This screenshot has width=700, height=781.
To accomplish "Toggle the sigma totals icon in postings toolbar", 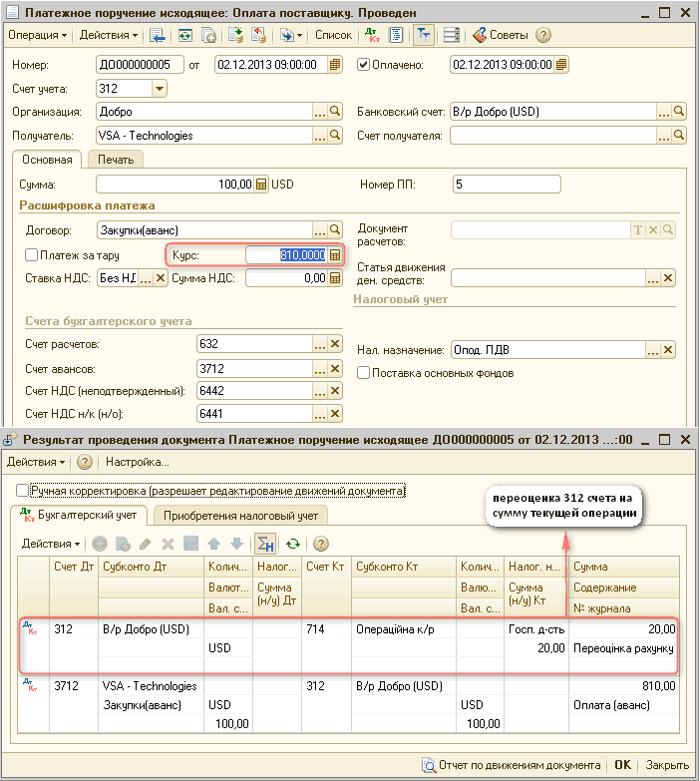I will click(x=265, y=544).
